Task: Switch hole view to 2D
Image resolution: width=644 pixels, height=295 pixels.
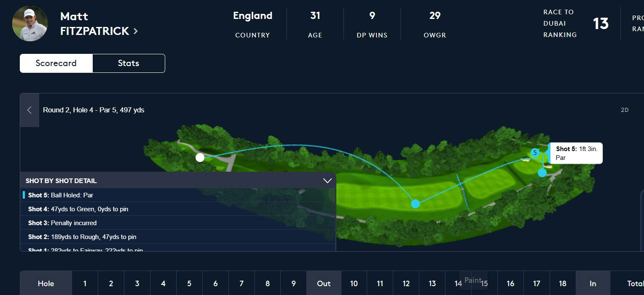Action: (625, 110)
